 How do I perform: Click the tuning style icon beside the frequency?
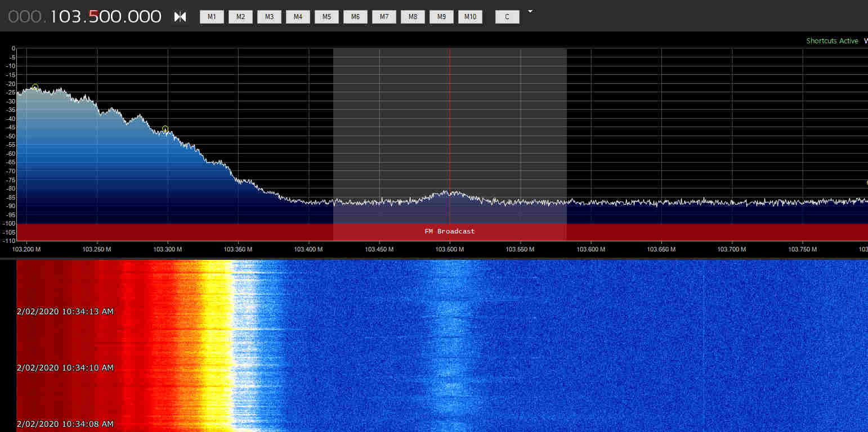(x=180, y=17)
